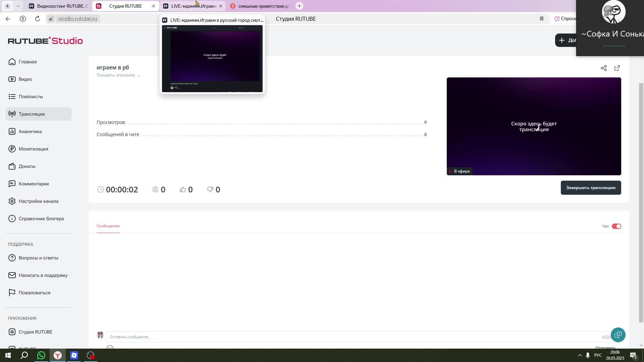Reload the page
Image resolution: width=644 pixels, height=362 pixels.
[x=38, y=19]
